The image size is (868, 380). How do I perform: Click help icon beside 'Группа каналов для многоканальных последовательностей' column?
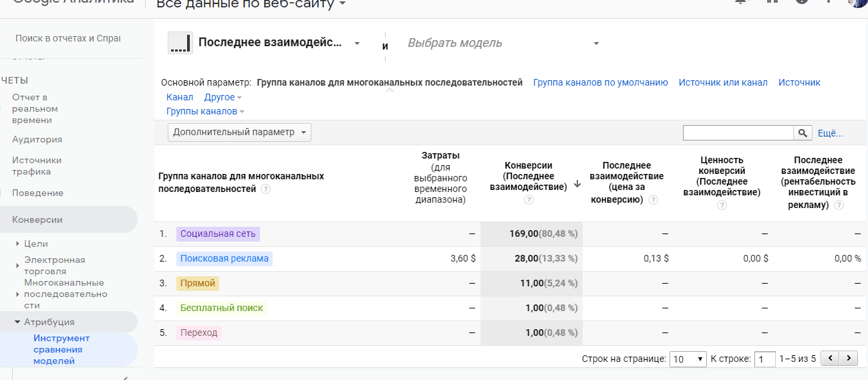coord(266,189)
